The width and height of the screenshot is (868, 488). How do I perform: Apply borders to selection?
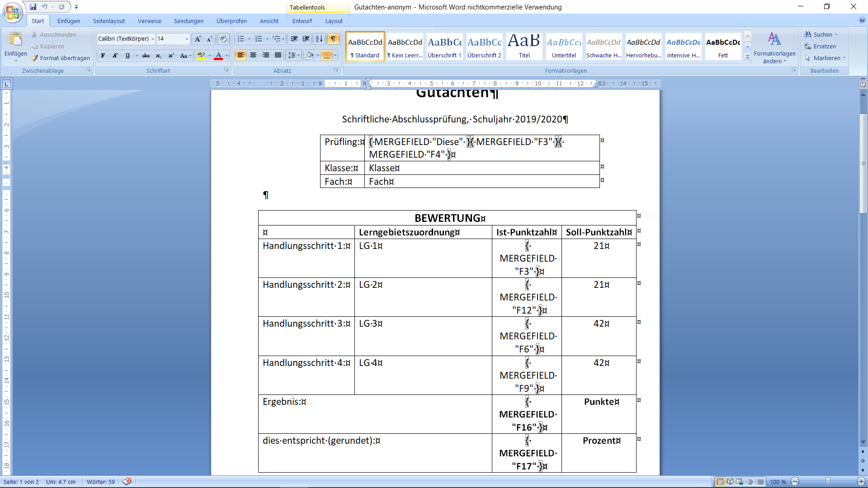[326, 55]
